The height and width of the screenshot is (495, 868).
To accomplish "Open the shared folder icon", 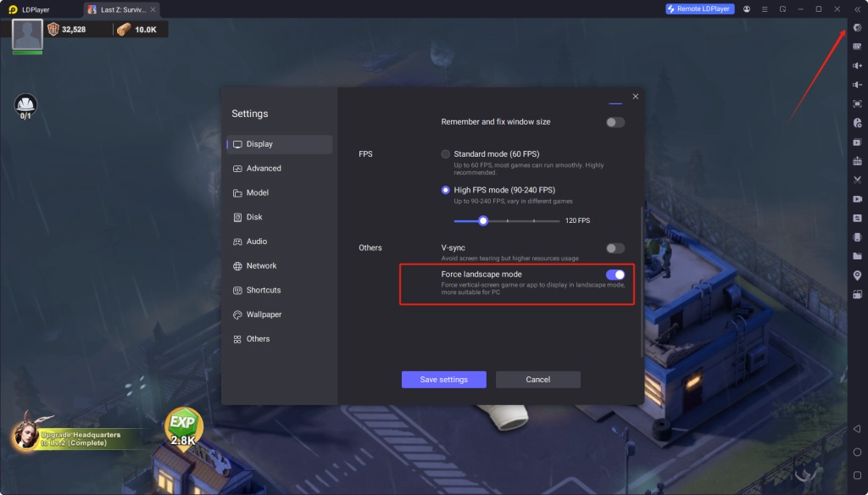I will 857,256.
